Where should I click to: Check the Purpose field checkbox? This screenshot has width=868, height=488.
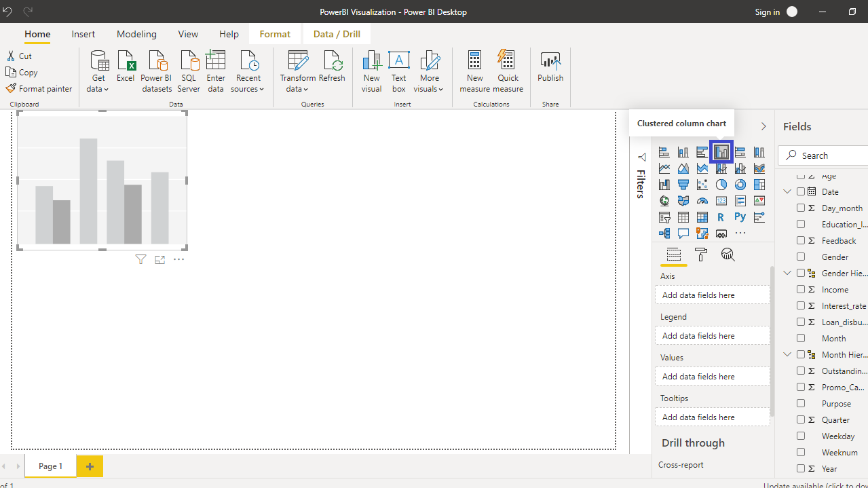pyautogui.click(x=801, y=403)
